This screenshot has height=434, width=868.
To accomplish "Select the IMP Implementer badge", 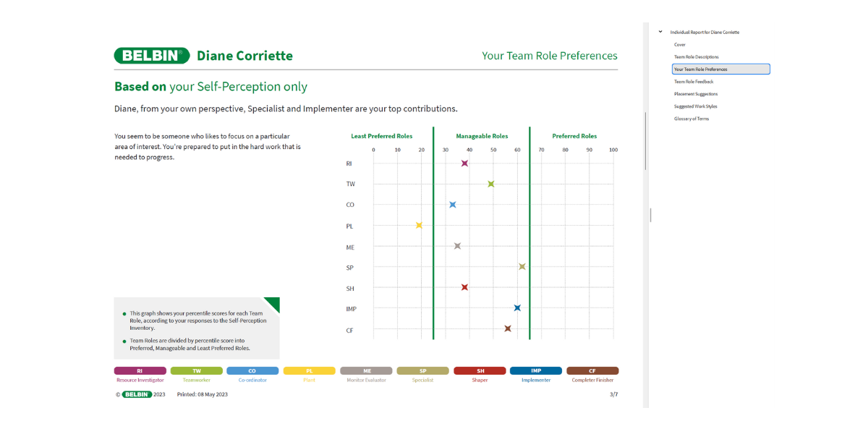I will pyautogui.click(x=536, y=370).
